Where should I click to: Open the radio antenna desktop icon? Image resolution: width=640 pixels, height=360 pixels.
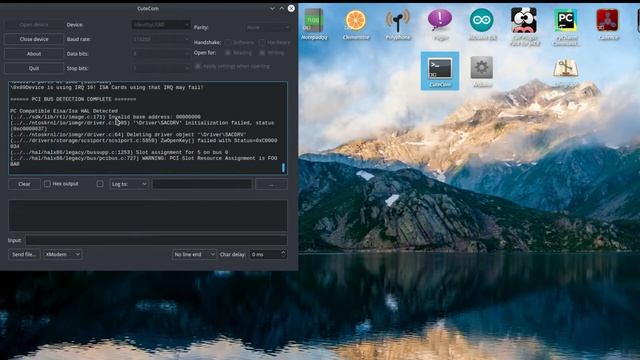click(x=398, y=24)
